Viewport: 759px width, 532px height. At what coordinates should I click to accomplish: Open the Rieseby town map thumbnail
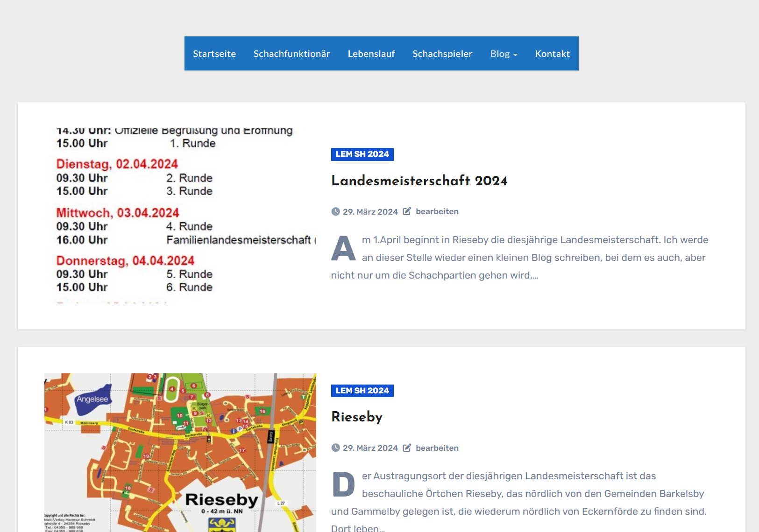(x=180, y=453)
